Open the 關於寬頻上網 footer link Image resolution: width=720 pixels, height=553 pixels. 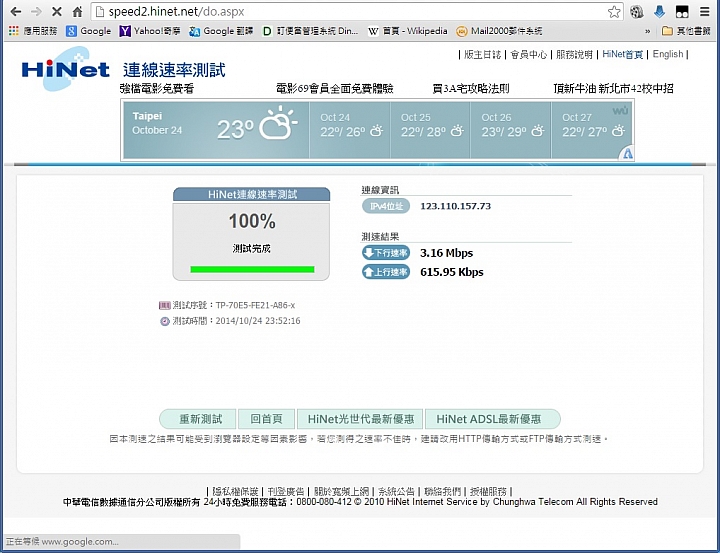[x=341, y=491]
